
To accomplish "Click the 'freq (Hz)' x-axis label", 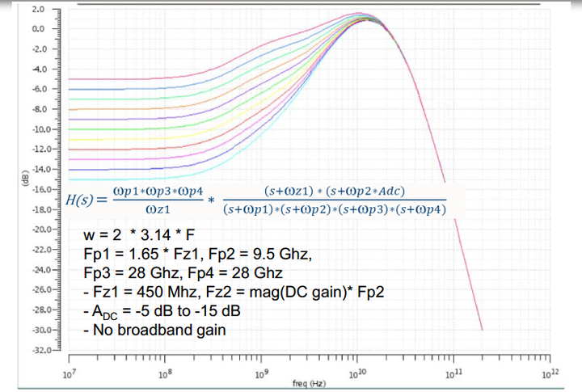I will [309, 383].
